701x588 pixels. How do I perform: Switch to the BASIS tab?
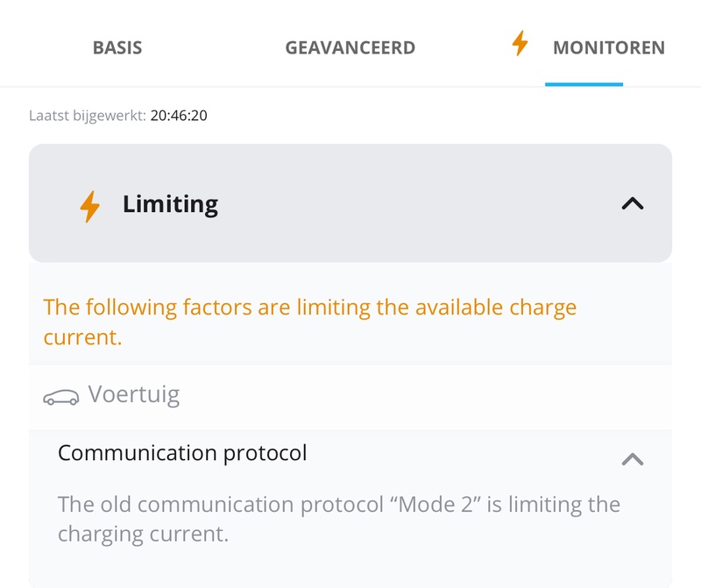click(117, 47)
